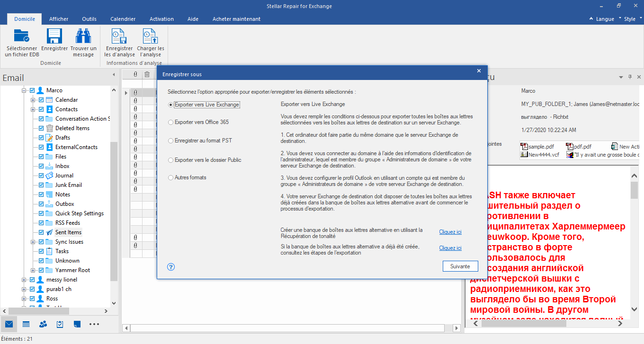Image resolution: width=644 pixels, height=344 pixels.
Task: Uncheck the Marco mailbox checkbox
Action: [32, 90]
